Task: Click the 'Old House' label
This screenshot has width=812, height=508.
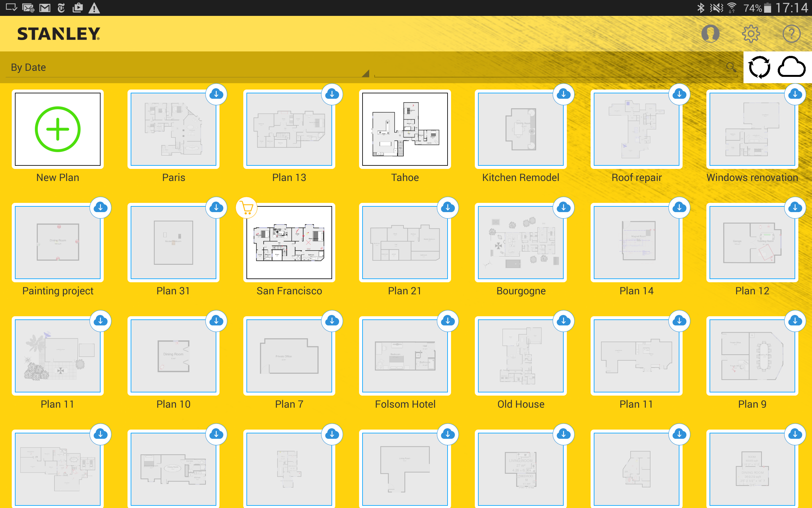Action: click(x=521, y=404)
